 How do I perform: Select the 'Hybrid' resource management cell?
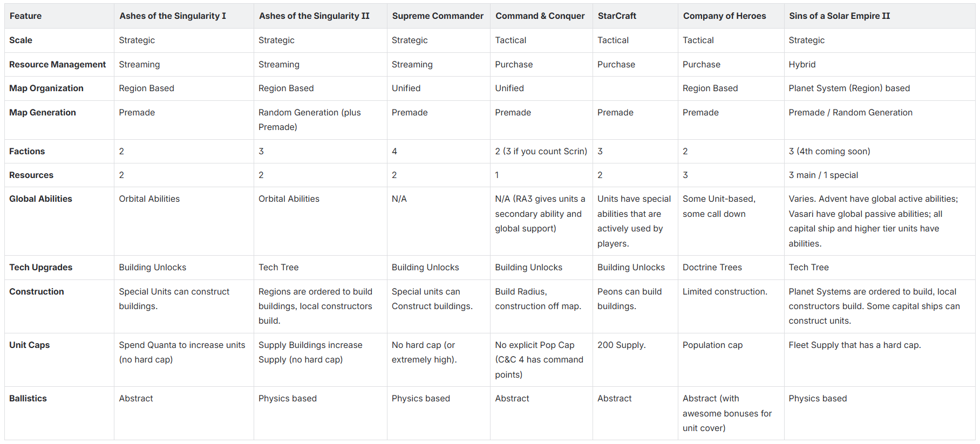[x=802, y=65]
